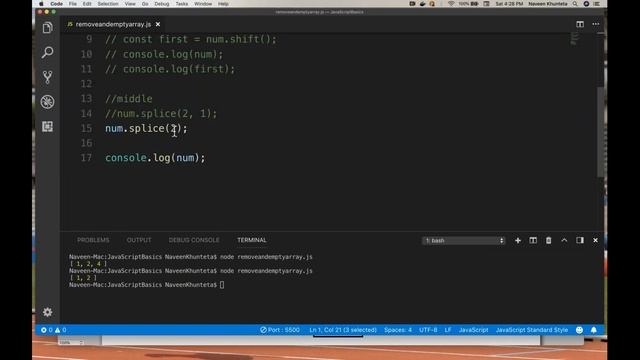This screenshot has height=360, width=640.
Task: Split the terminal pane
Action: point(533,240)
